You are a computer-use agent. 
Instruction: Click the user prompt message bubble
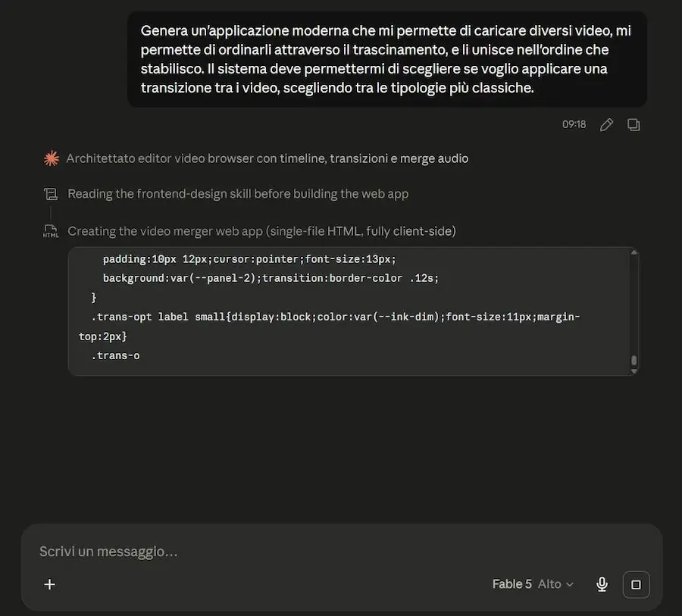(x=386, y=59)
